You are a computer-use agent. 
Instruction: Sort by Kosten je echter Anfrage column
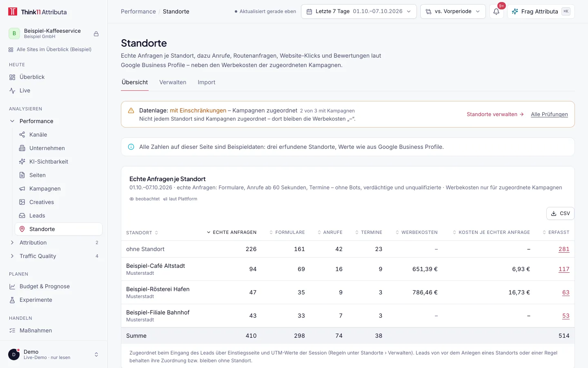point(491,232)
